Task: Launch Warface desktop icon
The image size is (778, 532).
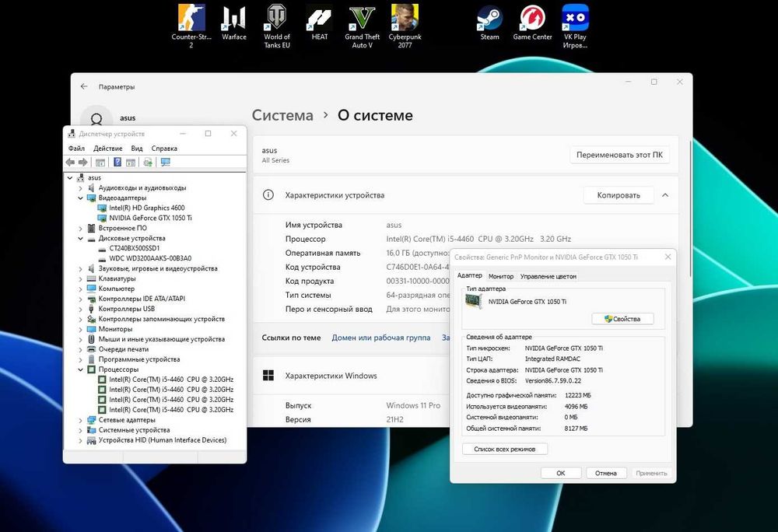Action: pos(233,23)
